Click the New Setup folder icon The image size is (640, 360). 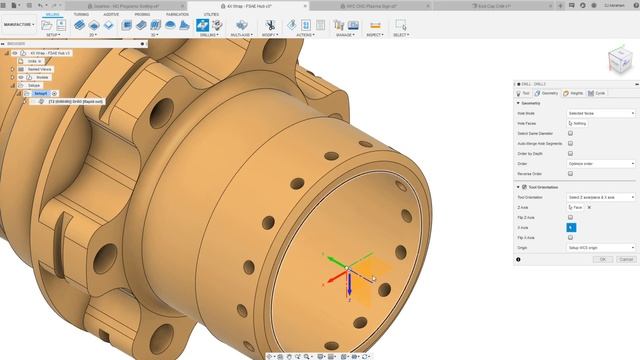[47, 25]
